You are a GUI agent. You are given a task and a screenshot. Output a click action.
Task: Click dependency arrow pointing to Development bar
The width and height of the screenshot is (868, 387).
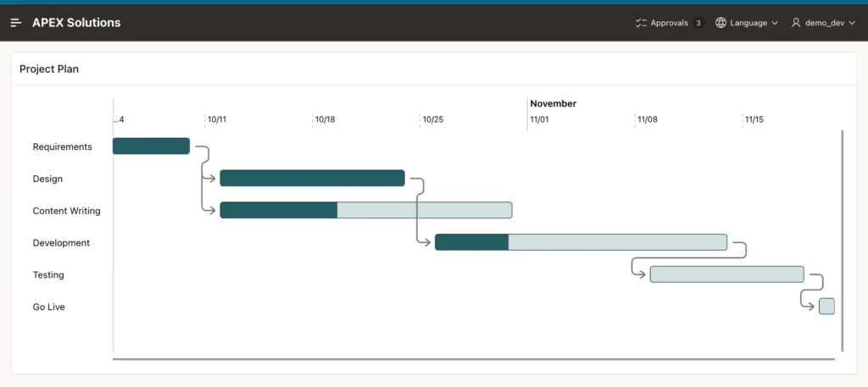(426, 242)
